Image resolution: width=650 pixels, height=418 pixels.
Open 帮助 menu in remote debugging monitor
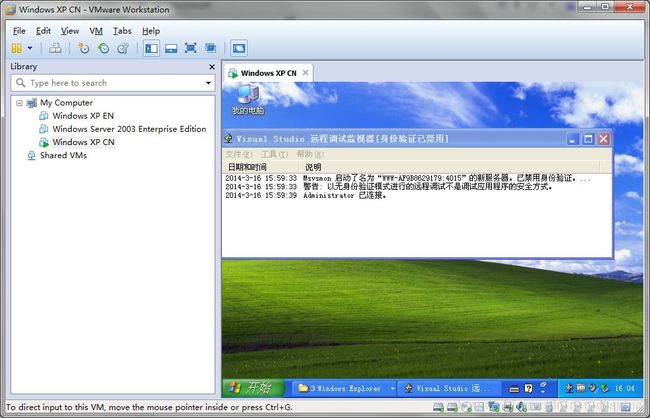[x=310, y=154]
